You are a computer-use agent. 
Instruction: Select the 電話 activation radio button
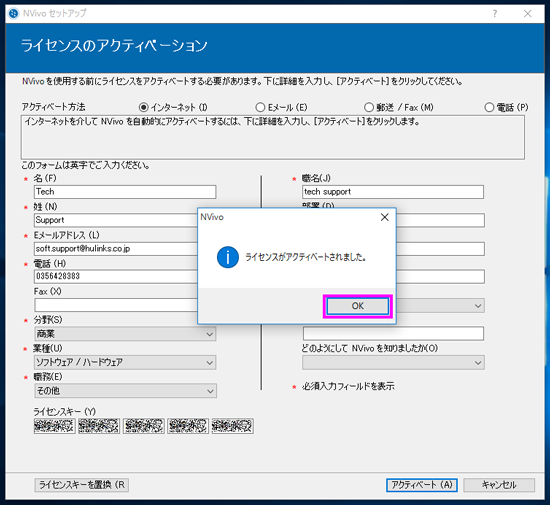point(489,107)
